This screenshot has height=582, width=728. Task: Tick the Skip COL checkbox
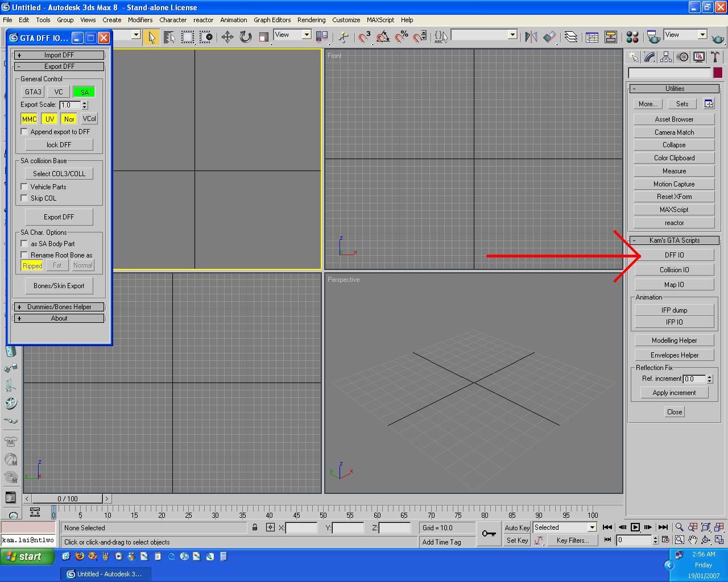tap(24, 198)
